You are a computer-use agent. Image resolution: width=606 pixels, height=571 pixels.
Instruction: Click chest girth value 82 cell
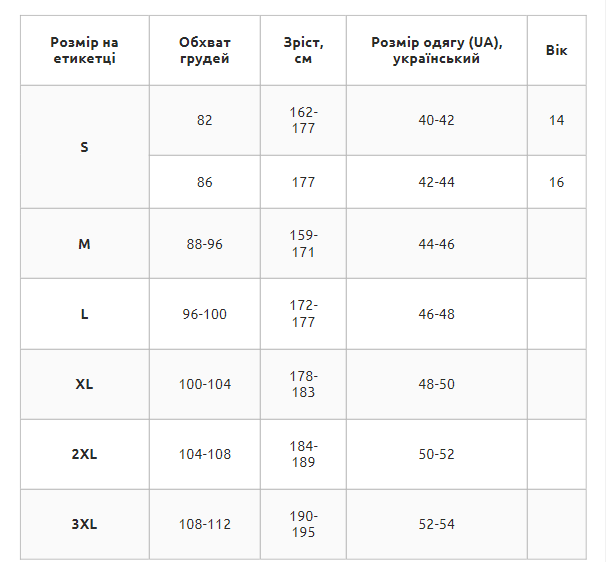click(x=205, y=120)
